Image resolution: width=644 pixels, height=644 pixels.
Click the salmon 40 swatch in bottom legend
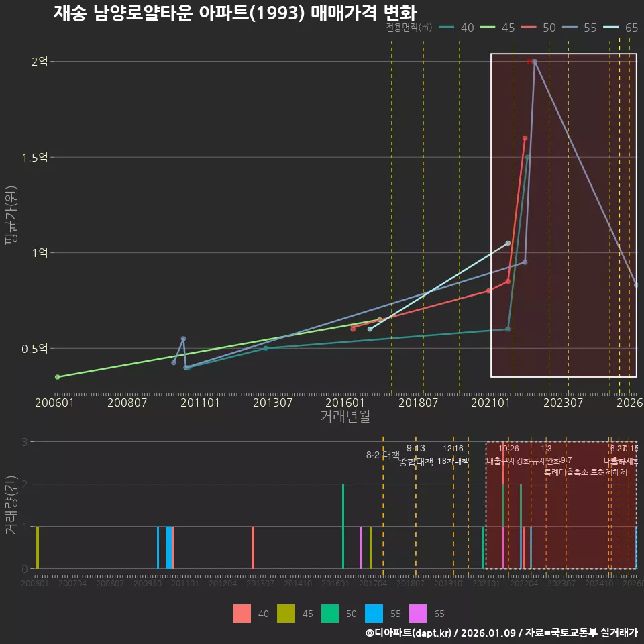pos(242,614)
